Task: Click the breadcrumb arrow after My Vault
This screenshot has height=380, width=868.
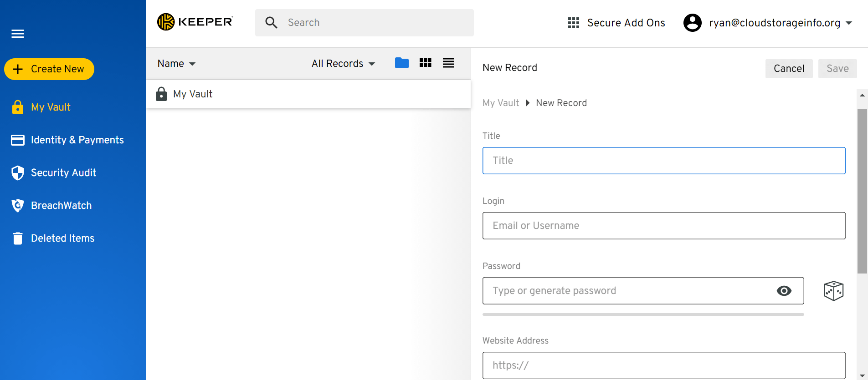Action: tap(528, 103)
